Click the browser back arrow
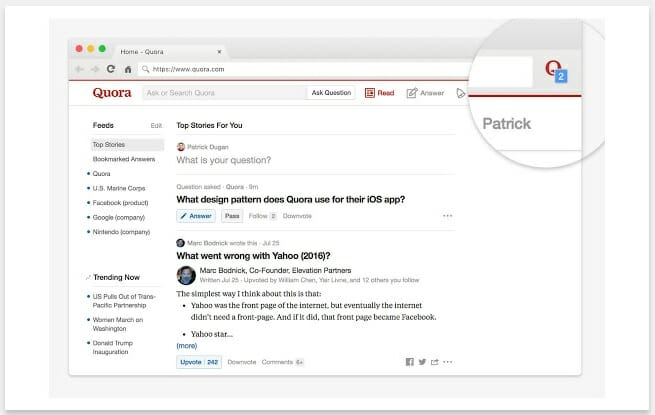The height and width of the screenshot is (415, 655). point(79,69)
